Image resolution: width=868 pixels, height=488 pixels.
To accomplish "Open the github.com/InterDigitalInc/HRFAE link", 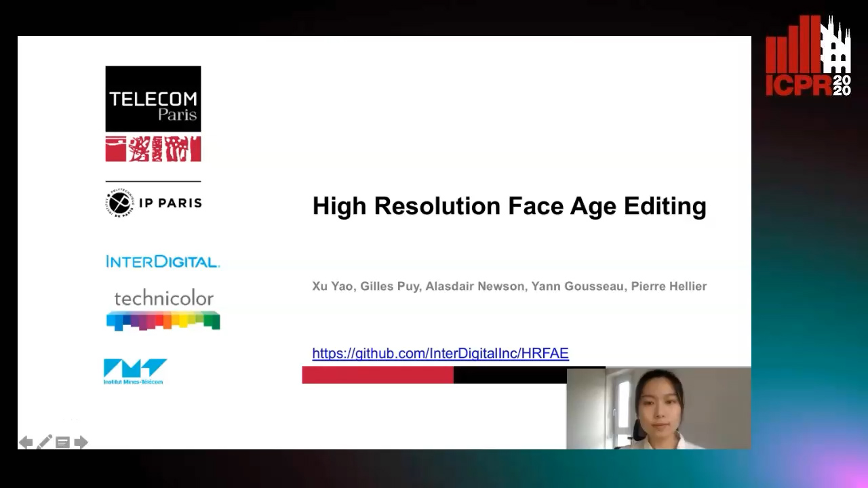I will tap(440, 353).
